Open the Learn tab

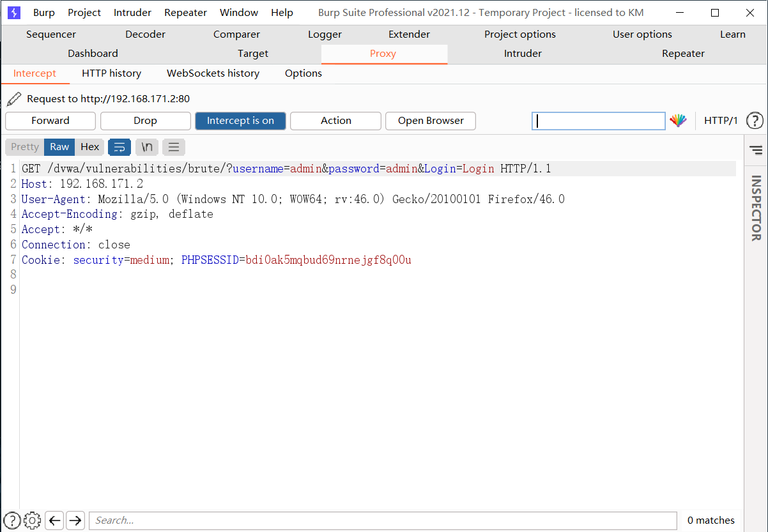733,34
